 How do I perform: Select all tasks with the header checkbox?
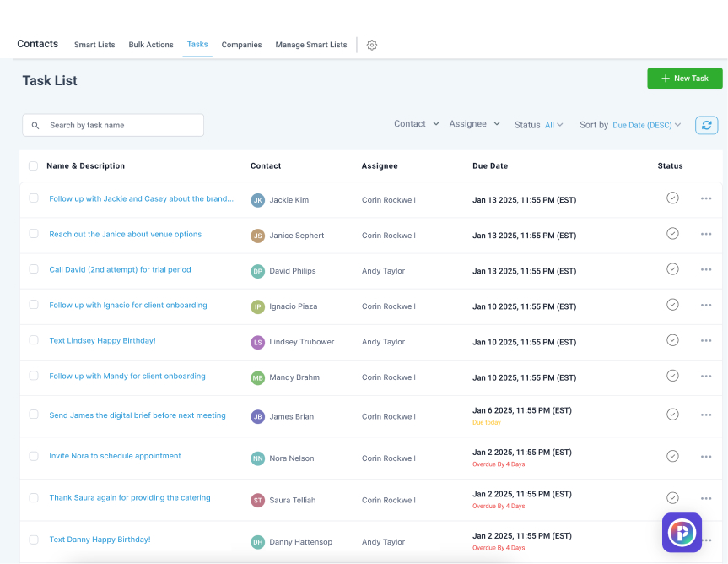pos(34,165)
